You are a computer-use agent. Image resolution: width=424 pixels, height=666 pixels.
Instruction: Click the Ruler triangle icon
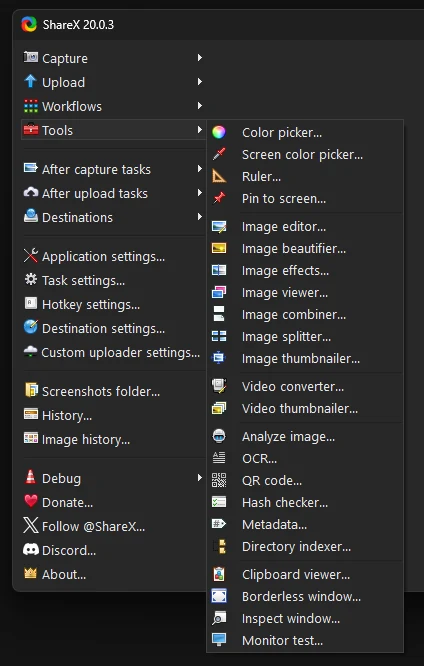219,176
